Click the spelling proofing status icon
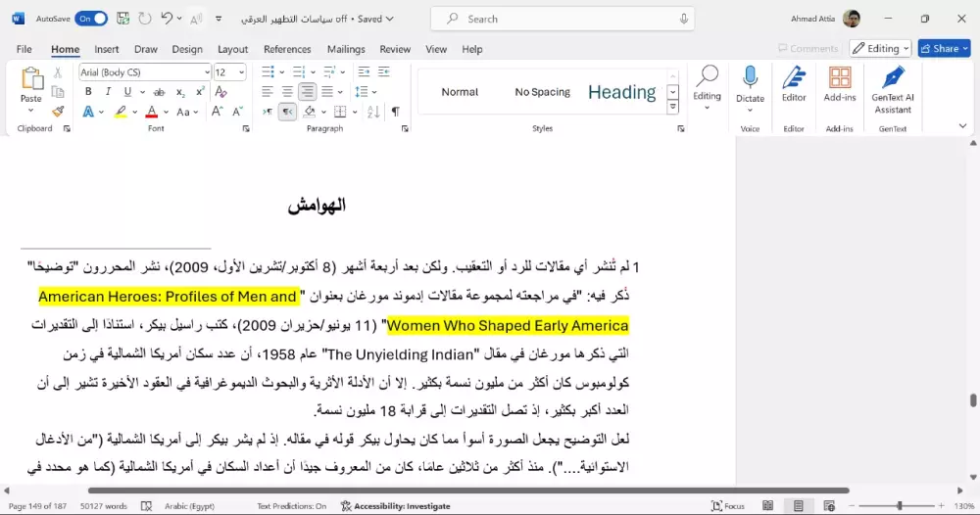This screenshot has width=980, height=515. (x=146, y=506)
